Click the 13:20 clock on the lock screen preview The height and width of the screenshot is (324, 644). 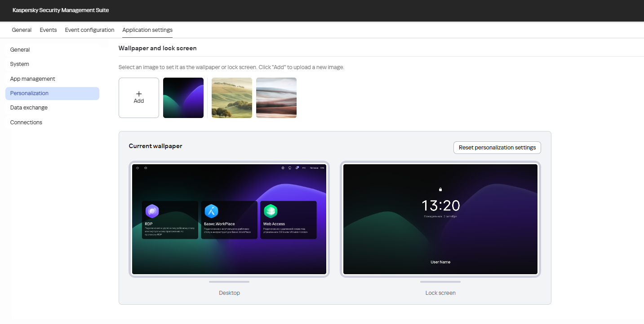[440, 206]
